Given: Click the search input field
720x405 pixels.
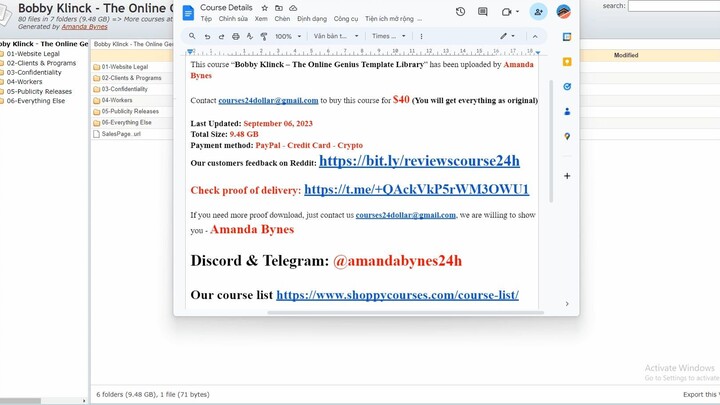Looking at the screenshot, I should click(x=673, y=6).
